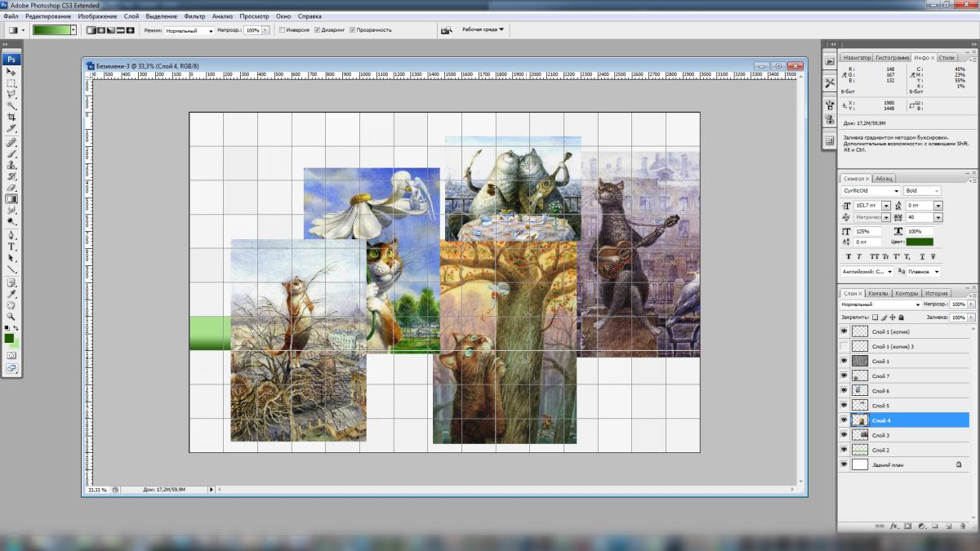Switch to the История tab
The width and height of the screenshot is (980, 551).
point(936,293)
